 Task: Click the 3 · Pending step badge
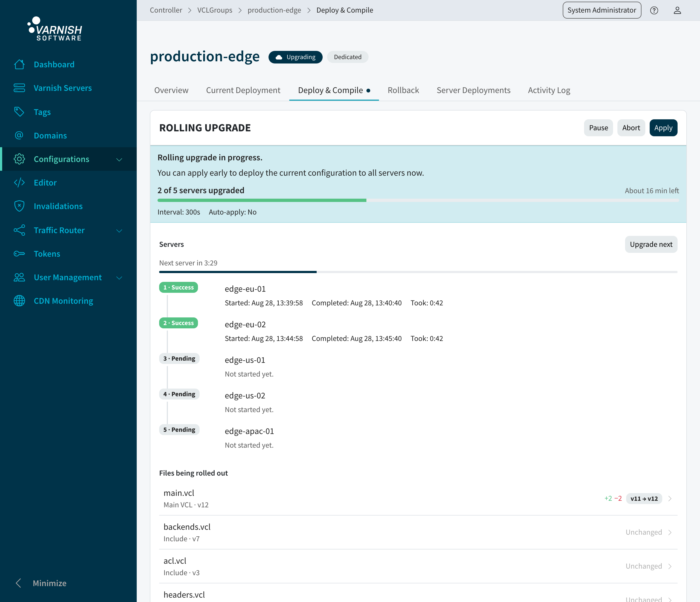point(179,358)
